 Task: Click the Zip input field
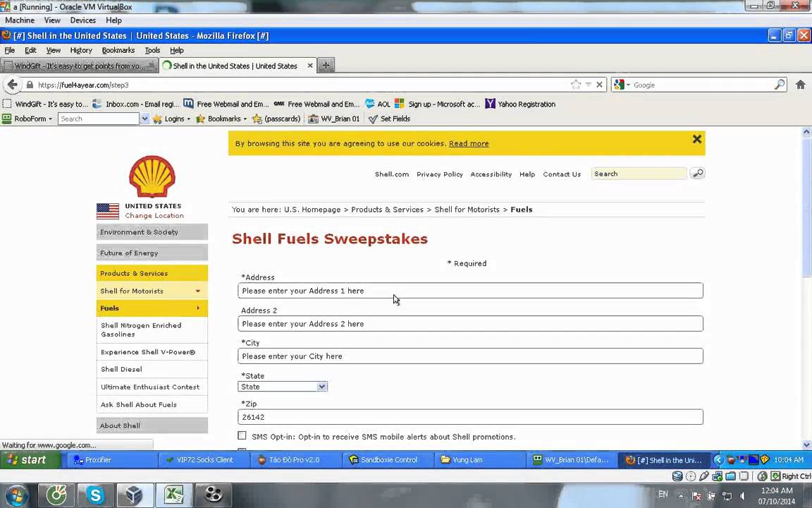click(x=470, y=417)
